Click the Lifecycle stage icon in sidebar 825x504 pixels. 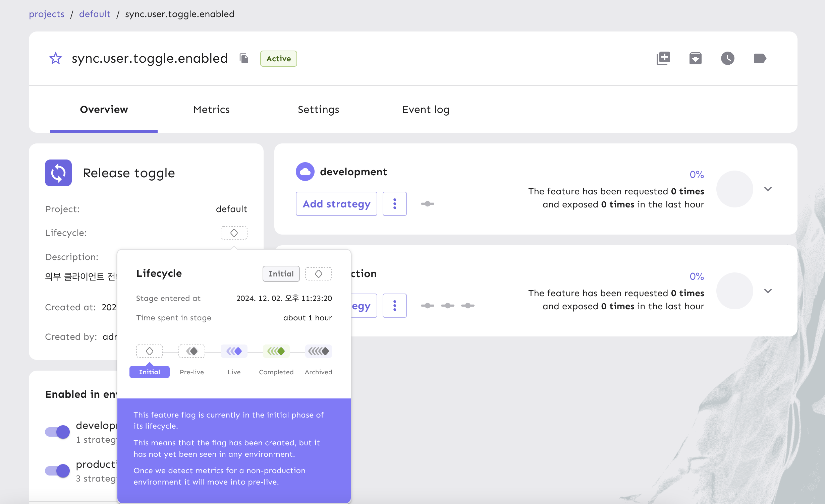234,233
